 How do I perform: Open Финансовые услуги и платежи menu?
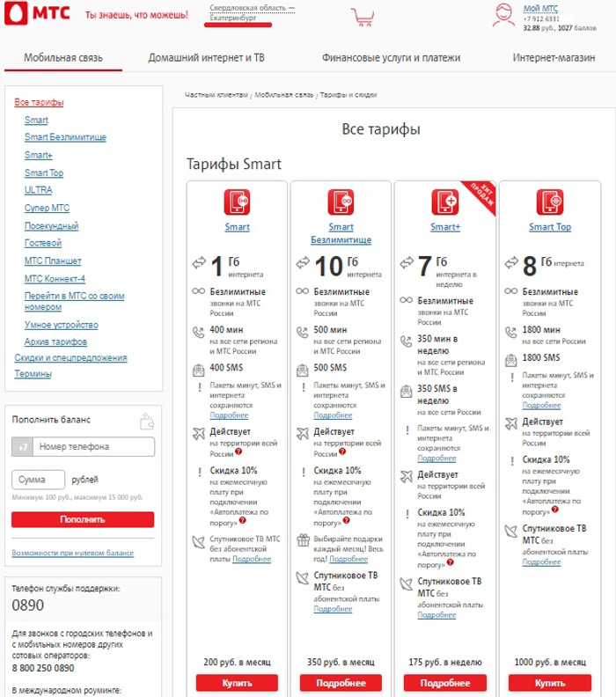pos(391,58)
